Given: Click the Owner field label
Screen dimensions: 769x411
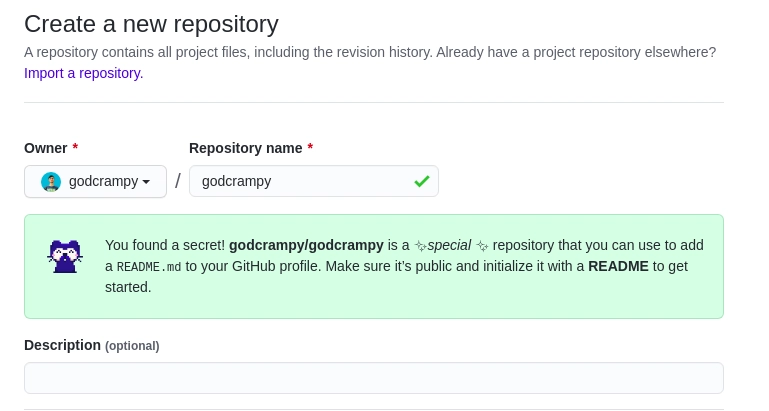Looking at the screenshot, I should click(x=45, y=148).
